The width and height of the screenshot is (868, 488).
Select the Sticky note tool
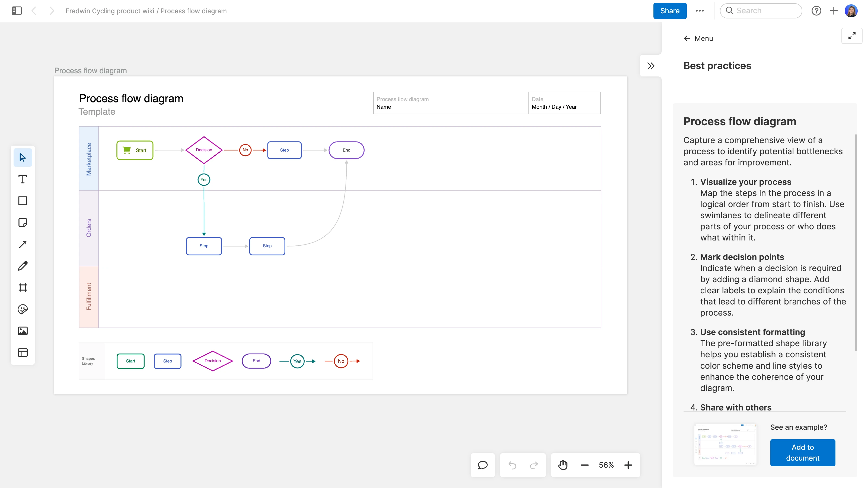22,222
